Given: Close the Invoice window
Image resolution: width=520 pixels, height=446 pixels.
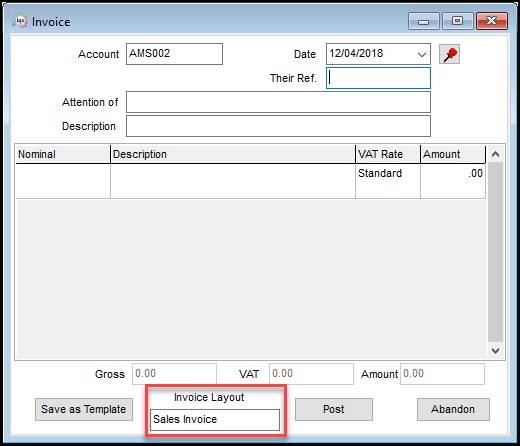Looking at the screenshot, I should [492, 21].
